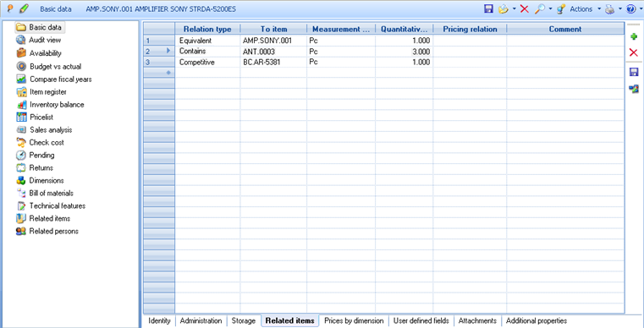The height and width of the screenshot is (328, 644).
Task: Open Related items in the sidebar
Action: 50,218
